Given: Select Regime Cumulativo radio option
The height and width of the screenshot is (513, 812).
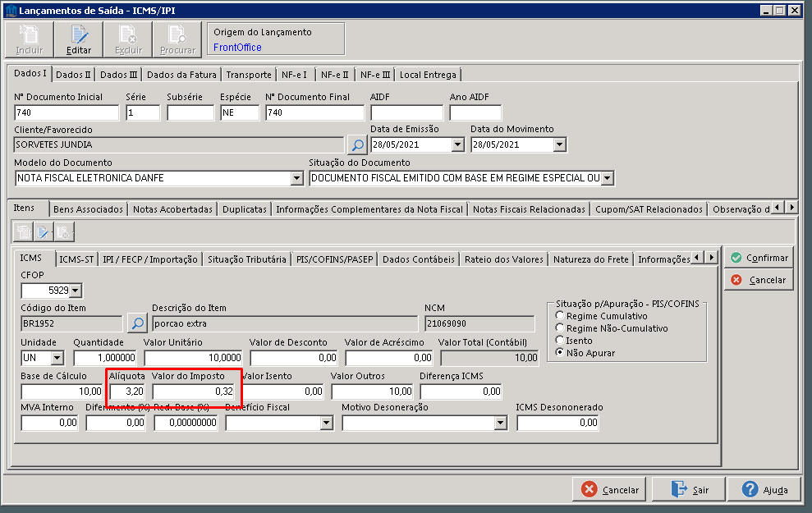Looking at the screenshot, I should coord(559,315).
